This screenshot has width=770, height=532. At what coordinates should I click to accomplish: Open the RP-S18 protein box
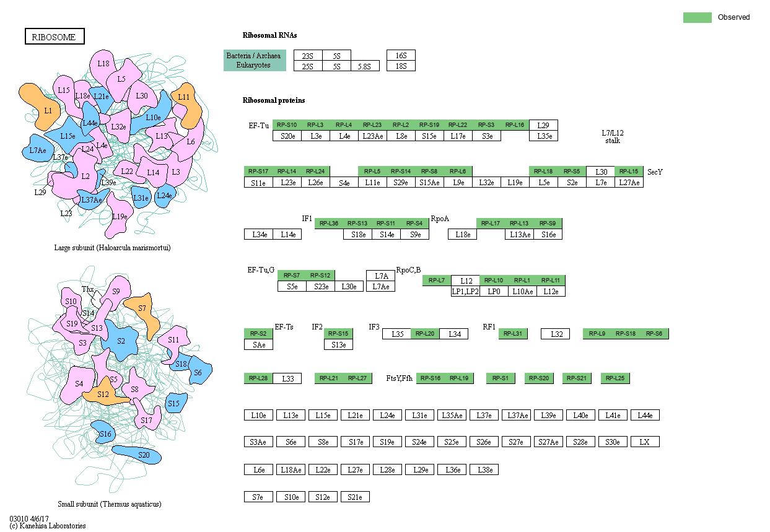click(x=626, y=334)
